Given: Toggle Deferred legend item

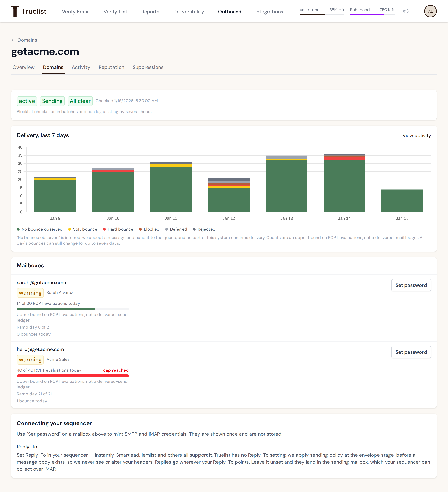Looking at the screenshot, I should coord(176,229).
